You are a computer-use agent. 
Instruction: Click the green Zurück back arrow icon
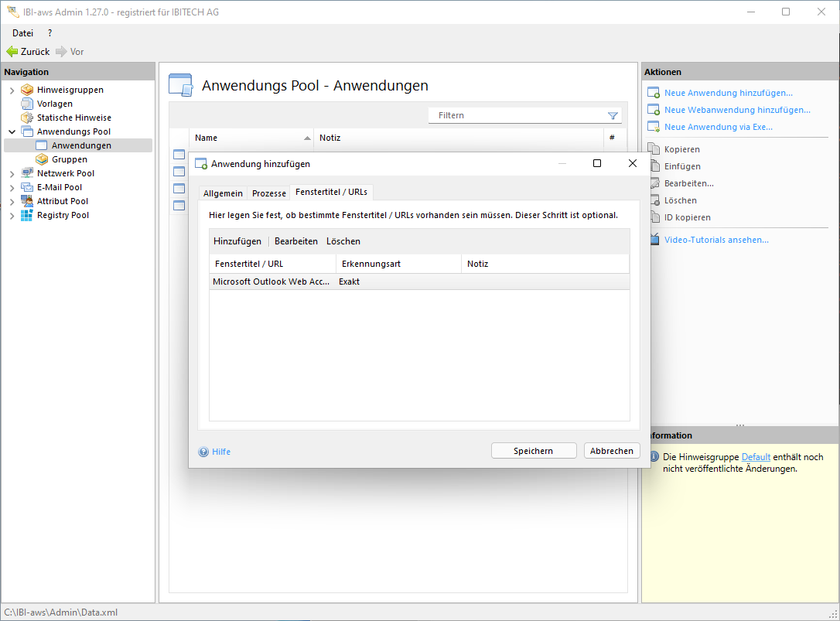pyautogui.click(x=12, y=52)
